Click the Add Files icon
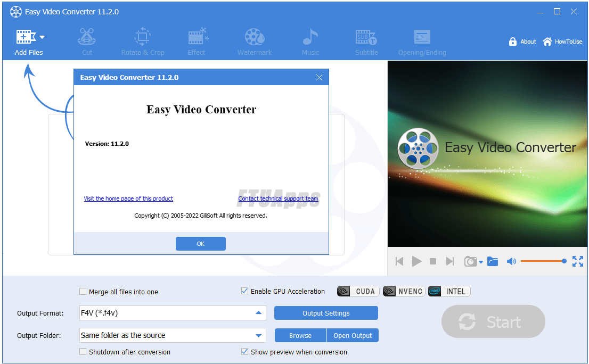Viewport: 589px width, 364px height. tap(26, 37)
